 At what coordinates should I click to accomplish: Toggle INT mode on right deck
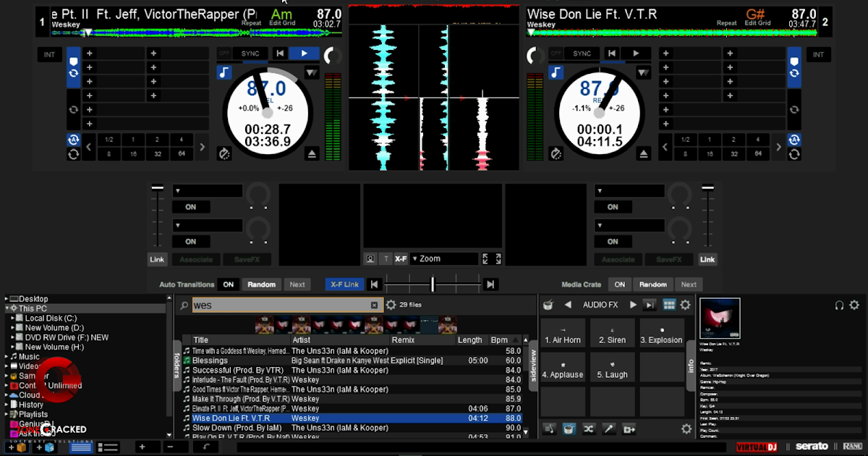(x=818, y=54)
